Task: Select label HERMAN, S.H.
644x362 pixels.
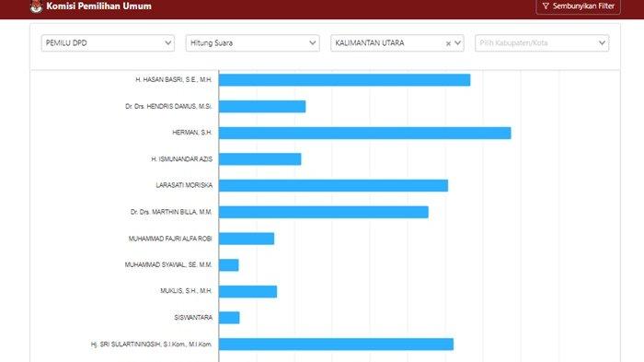Action: [192, 133]
